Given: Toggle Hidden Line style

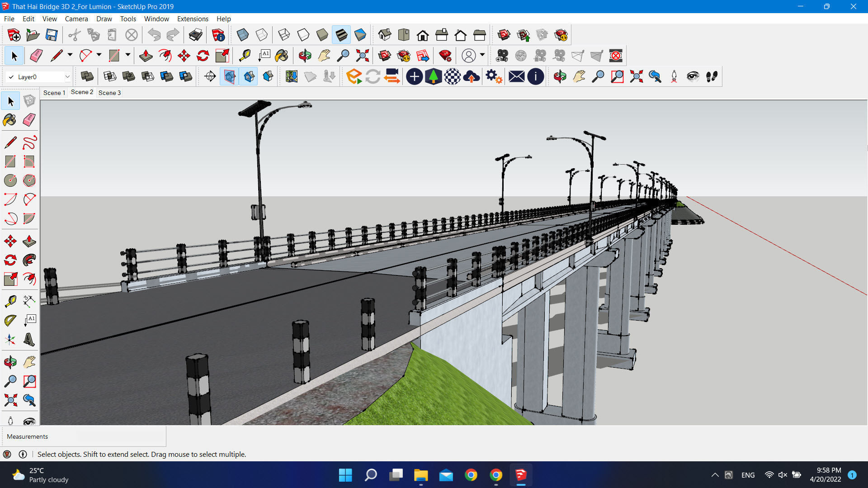Looking at the screenshot, I should pos(303,35).
